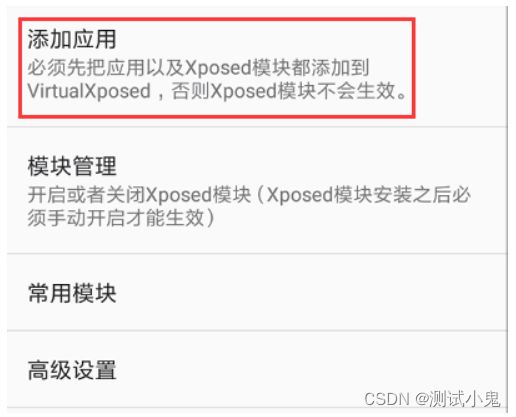Click the word VirtualXposed in the description

pos(89,91)
